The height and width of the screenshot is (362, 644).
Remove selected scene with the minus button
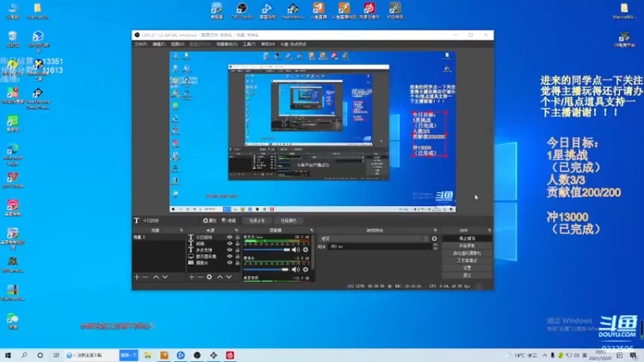146,277
